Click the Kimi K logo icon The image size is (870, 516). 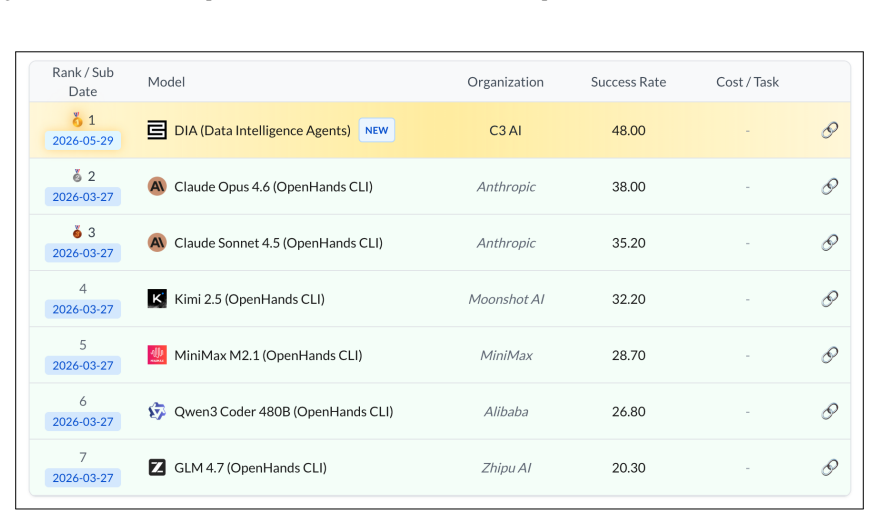point(157,299)
